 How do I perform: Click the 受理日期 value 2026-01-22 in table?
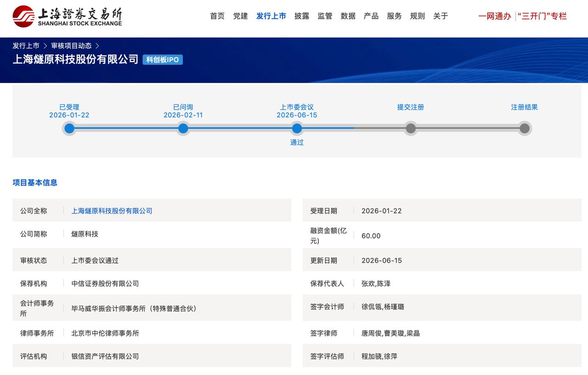[x=381, y=211]
